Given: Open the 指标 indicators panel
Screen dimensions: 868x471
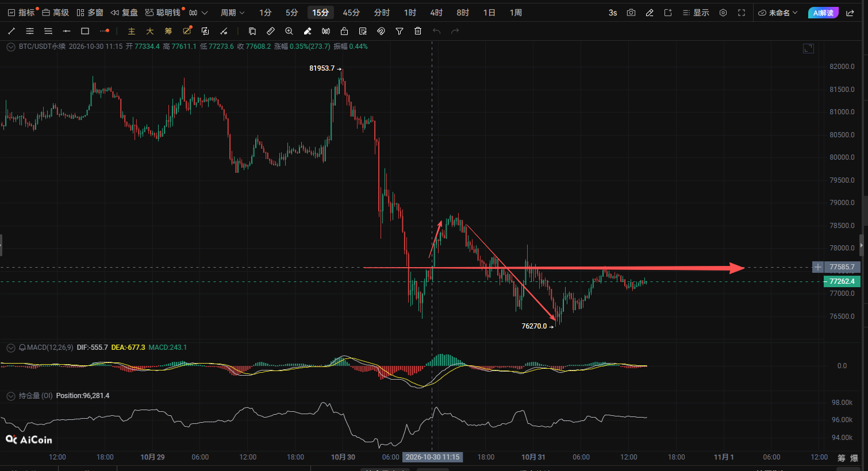Looking at the screenshot, I should pos(21,13).
